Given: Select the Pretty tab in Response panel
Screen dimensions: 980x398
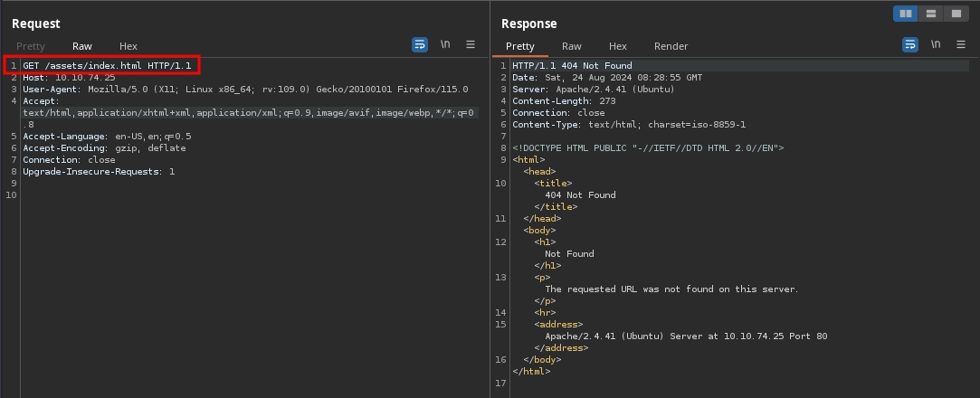Looking at the screenshot, I should [520, 46].
